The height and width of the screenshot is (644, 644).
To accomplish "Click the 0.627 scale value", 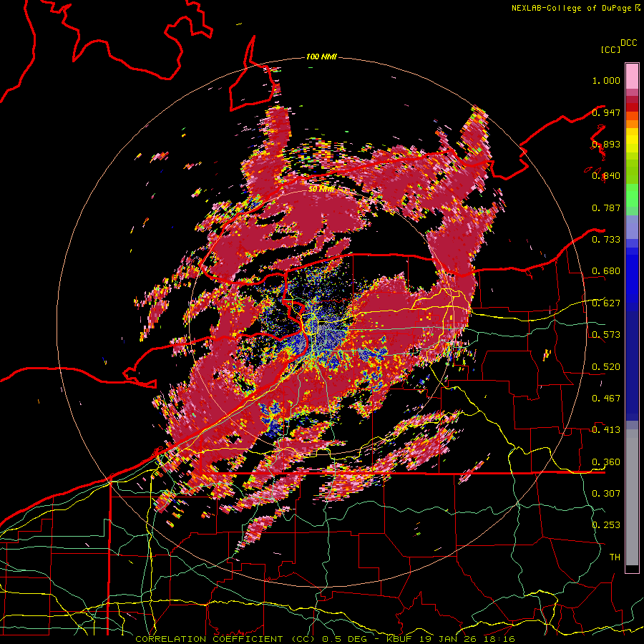I will [x=606, y=303].
